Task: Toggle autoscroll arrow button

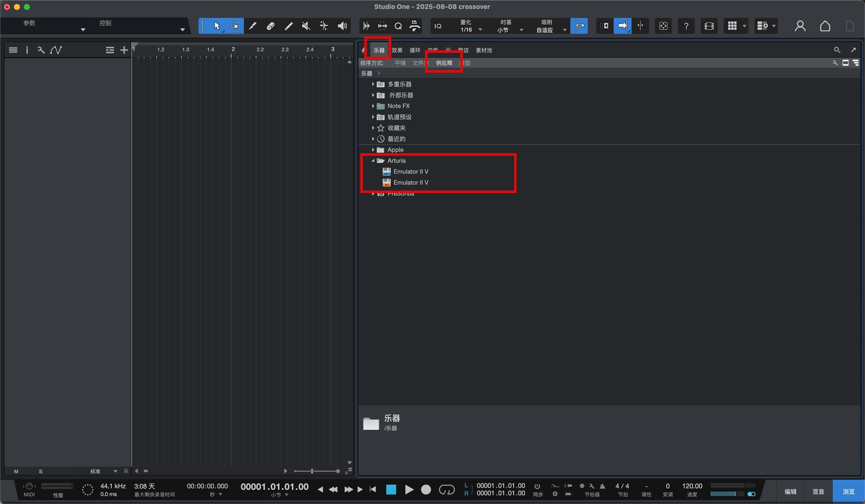Action: tap(622, 26)
